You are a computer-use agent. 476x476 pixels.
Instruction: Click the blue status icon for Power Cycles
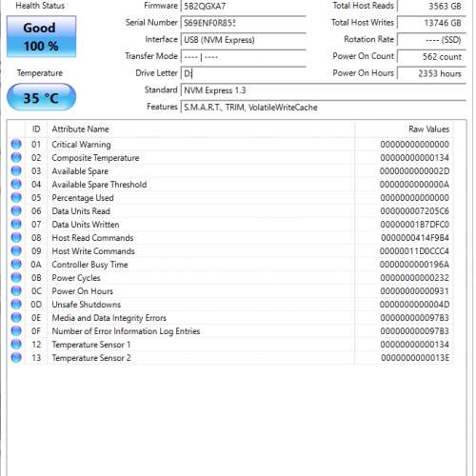point(16,277)
